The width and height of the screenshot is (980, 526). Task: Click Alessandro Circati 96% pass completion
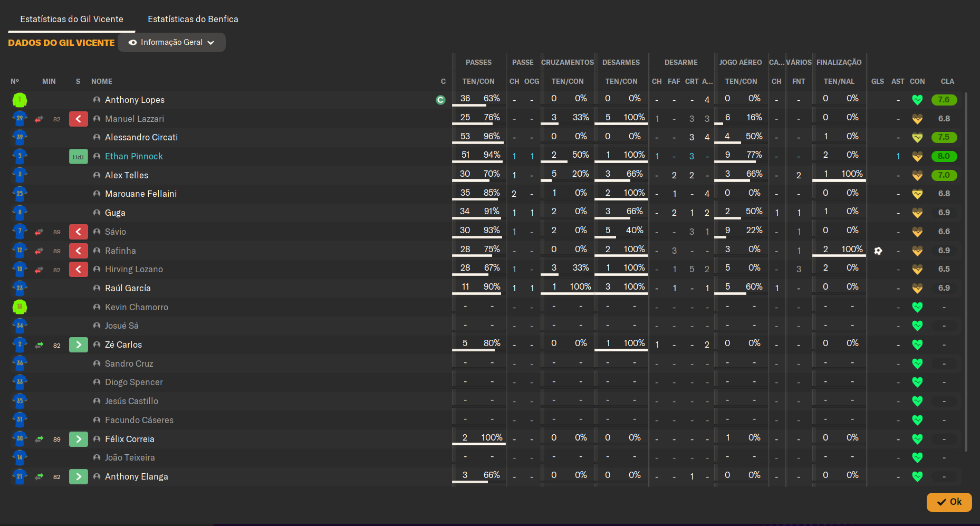coord(492,136)
